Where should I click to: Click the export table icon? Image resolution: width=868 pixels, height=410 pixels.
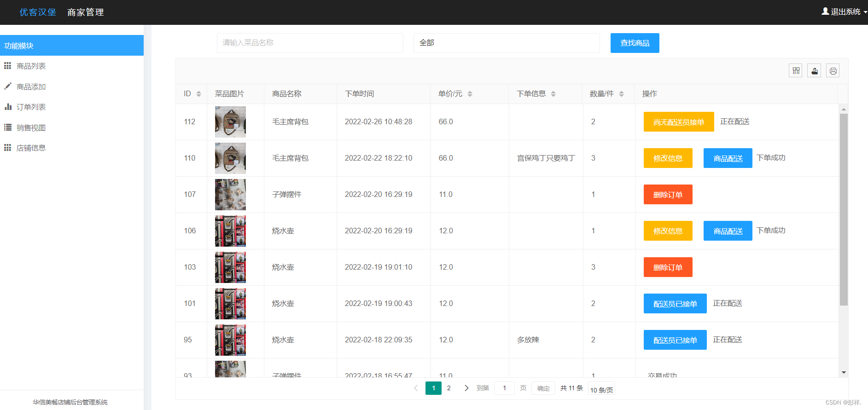[814, 71]
